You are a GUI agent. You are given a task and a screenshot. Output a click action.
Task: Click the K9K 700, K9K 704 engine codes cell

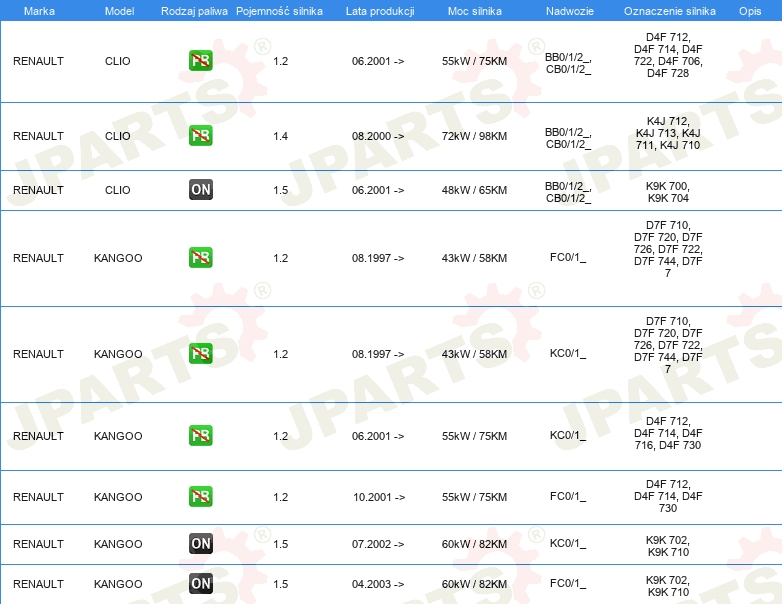668,192
